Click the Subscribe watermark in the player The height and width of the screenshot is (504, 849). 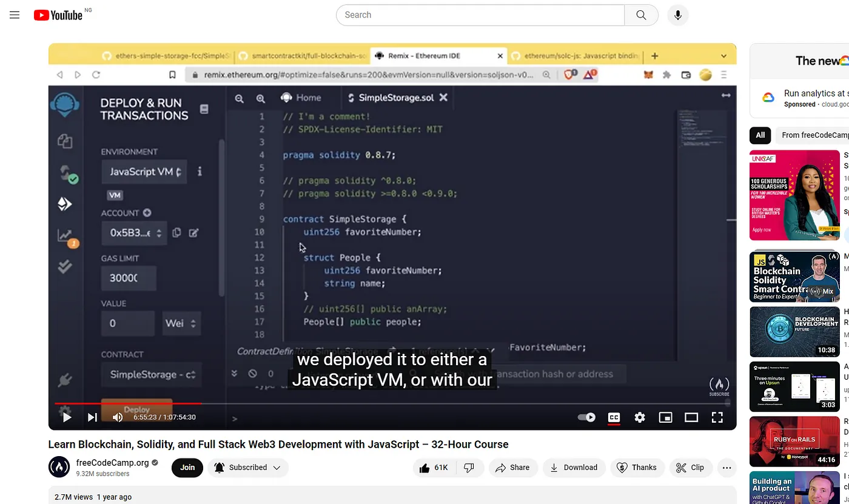click(719, 386)
